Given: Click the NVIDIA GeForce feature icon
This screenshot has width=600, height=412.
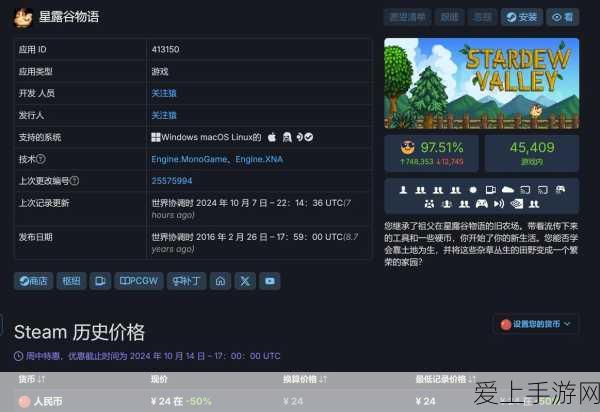Looking at the screenshot, I should point(517,204).
